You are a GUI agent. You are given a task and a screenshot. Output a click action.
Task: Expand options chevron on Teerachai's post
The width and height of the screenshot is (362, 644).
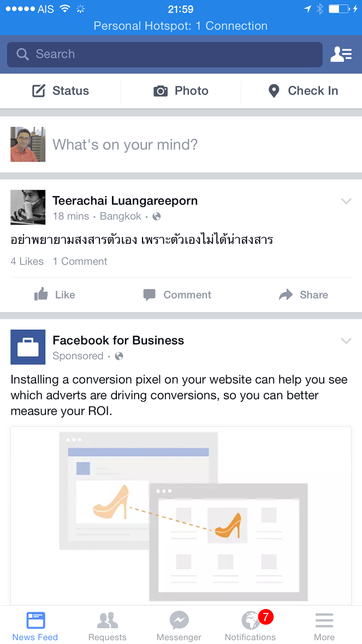click(346, 201)
